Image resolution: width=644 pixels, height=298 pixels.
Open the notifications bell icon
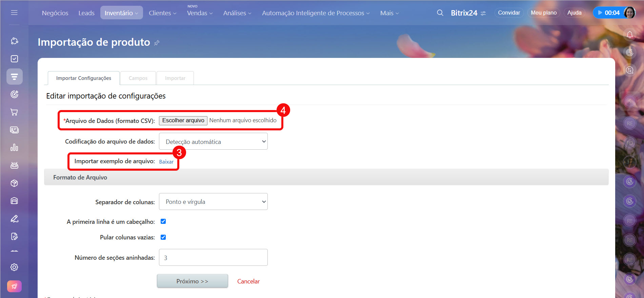tap(629, 35)
